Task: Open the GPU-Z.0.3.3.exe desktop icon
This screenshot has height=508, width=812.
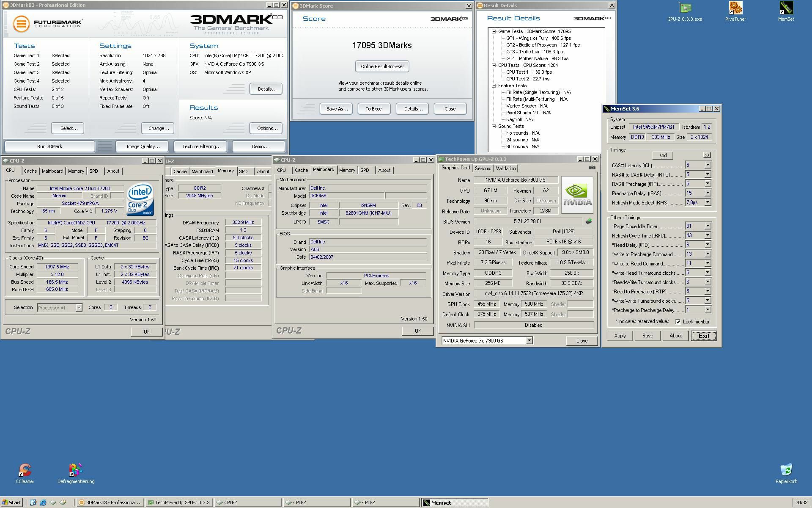Action: 685,11
